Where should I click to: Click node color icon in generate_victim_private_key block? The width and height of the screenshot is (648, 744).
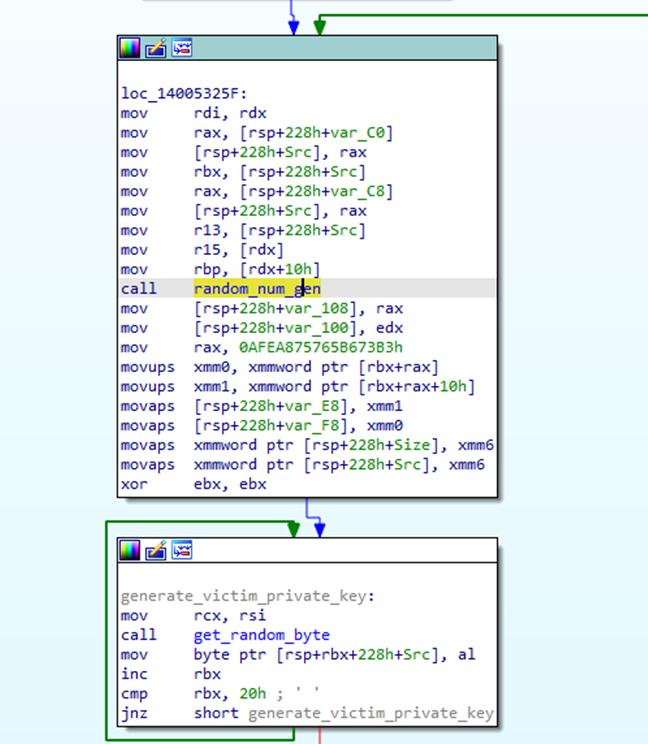pos(130,550)
